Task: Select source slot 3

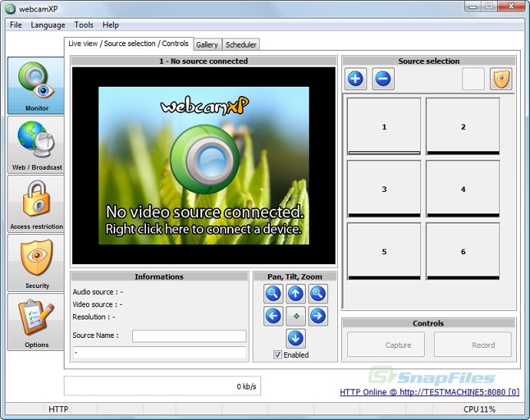Action: pos(384,189)
